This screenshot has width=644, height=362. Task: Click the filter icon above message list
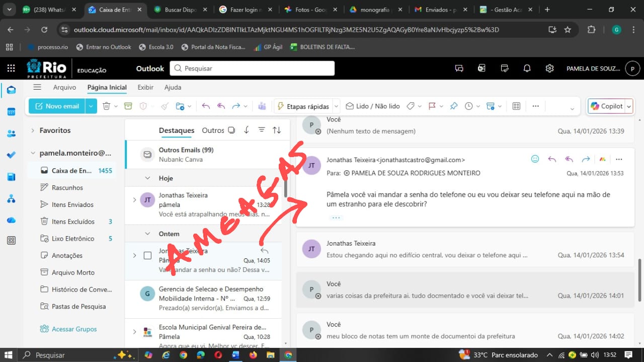tap(262, 130)
